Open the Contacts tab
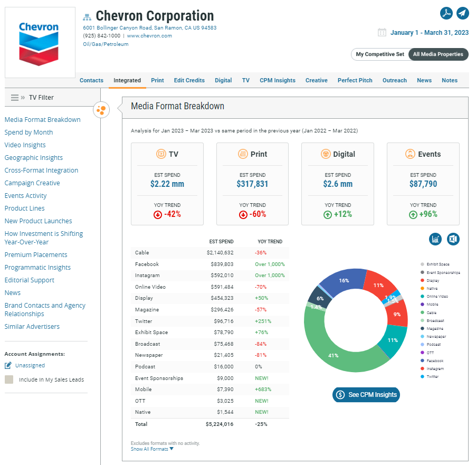The height and width of the screenshot is (465, 476). [91, 80]
